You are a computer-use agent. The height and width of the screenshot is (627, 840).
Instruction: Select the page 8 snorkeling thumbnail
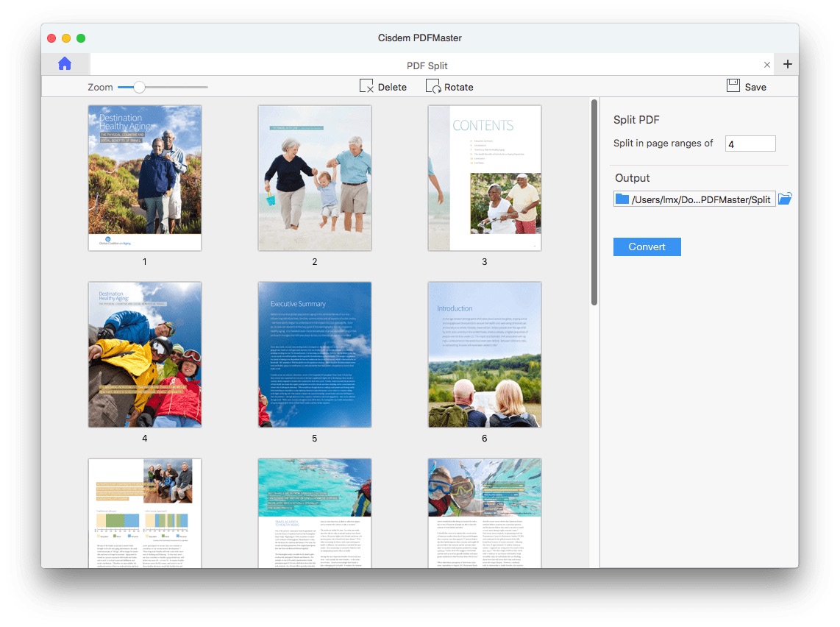(x=314, y=512)
